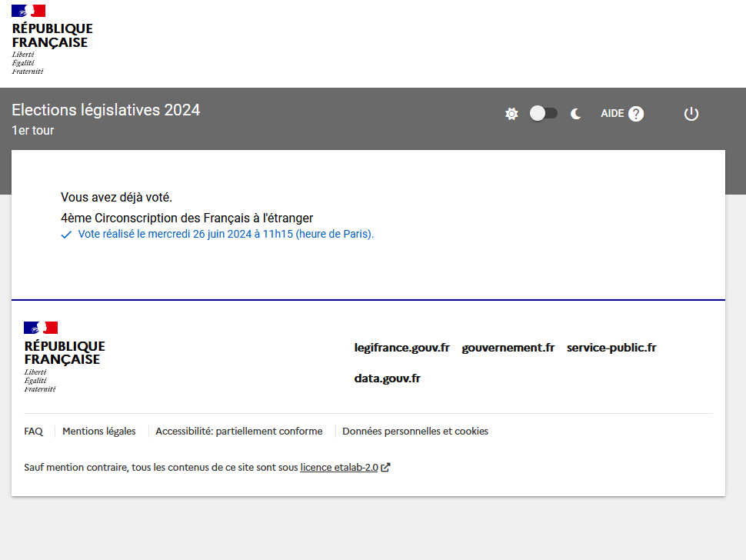Open the FAQ footer link
The image size is (746, 560).
point(33,431)
